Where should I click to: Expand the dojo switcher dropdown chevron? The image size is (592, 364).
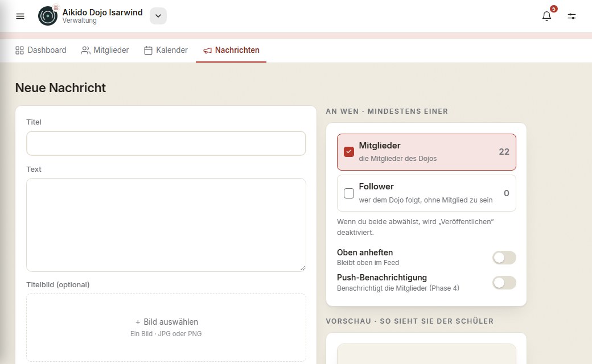click(x=158, y=16)
